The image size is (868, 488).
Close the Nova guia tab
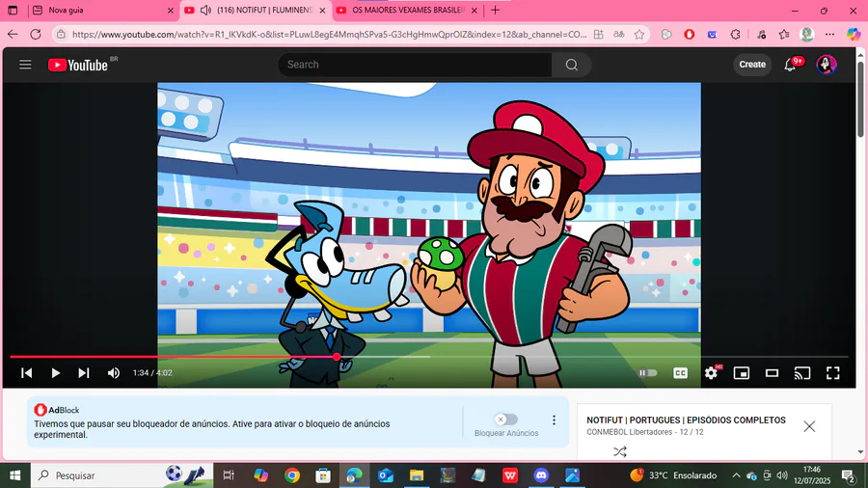coord(171,11)
